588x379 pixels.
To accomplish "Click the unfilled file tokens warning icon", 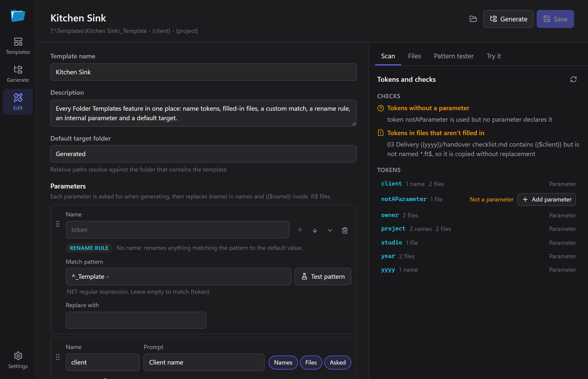I will tap(380, 133).
